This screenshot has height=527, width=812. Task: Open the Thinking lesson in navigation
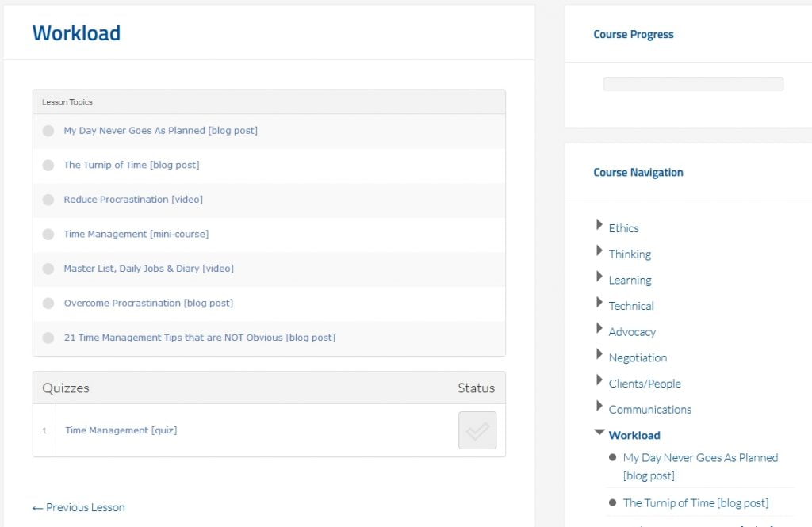630,254
